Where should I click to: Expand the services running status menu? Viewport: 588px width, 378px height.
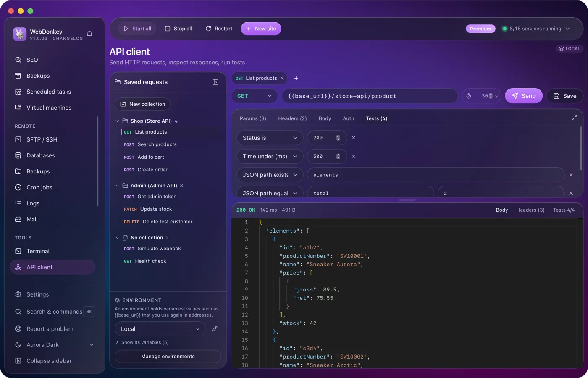pos(536,29)
